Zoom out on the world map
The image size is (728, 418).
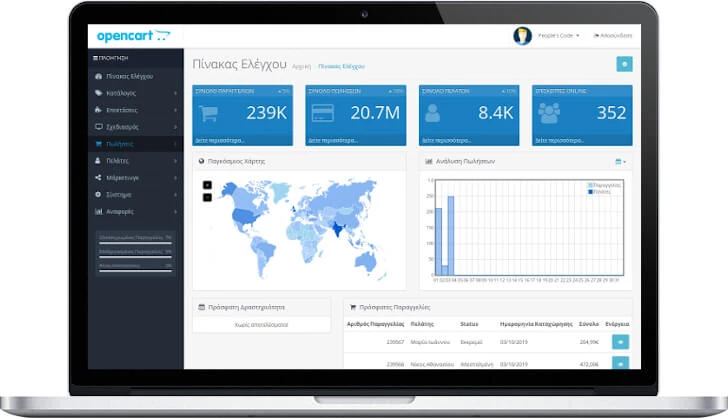point(207,197)
